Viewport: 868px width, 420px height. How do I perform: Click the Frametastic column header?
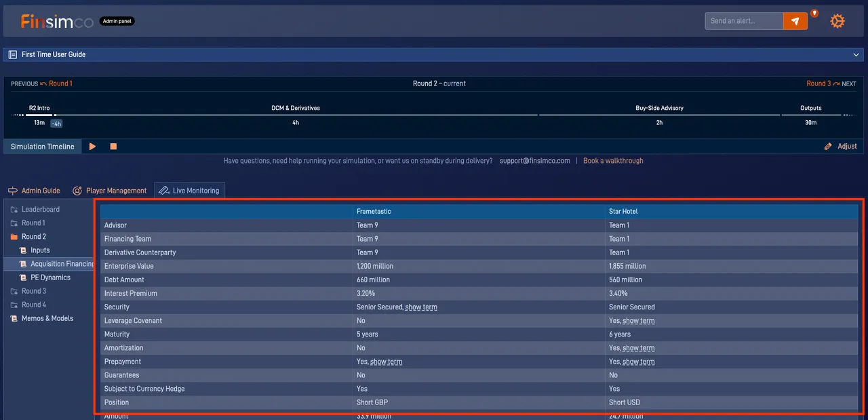coord(479,212)
